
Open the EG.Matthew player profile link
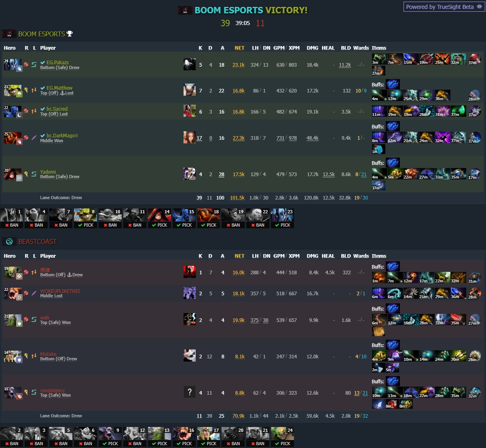pyautogui.click(x=59, y=88)
